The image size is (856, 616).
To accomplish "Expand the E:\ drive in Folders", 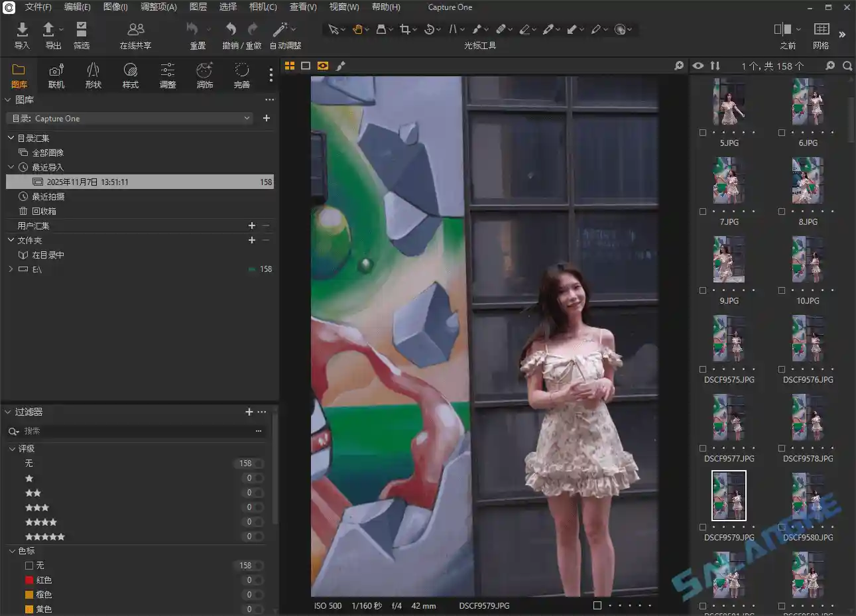I will pos(11,269).
